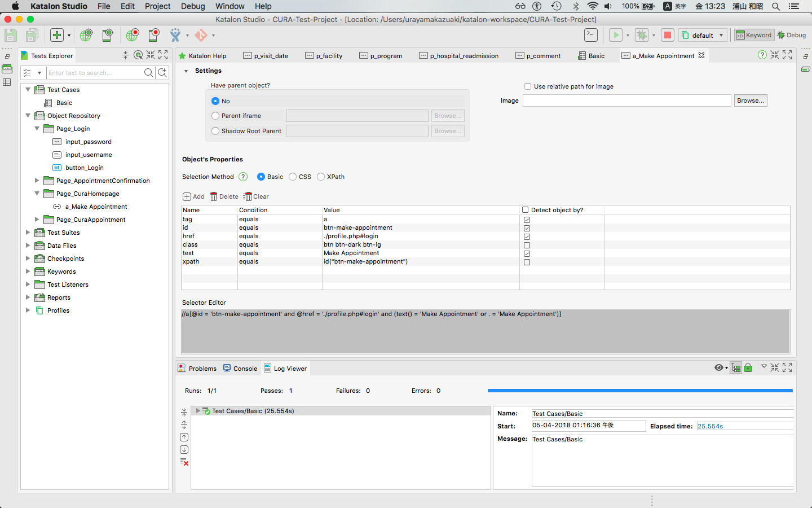Click the green plus New item icon
The width and height of the screenshot is (812, 508).
(57, 35)
